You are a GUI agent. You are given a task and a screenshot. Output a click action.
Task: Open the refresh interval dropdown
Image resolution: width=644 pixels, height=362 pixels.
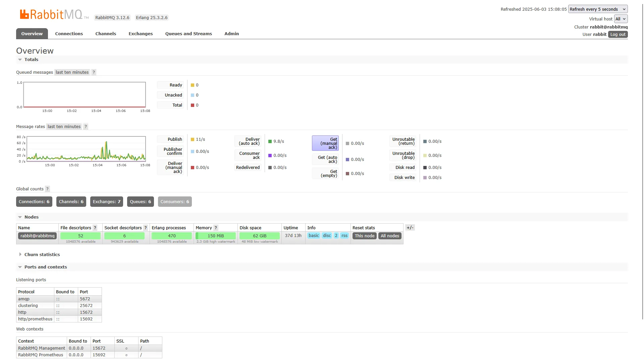point(598,9)
